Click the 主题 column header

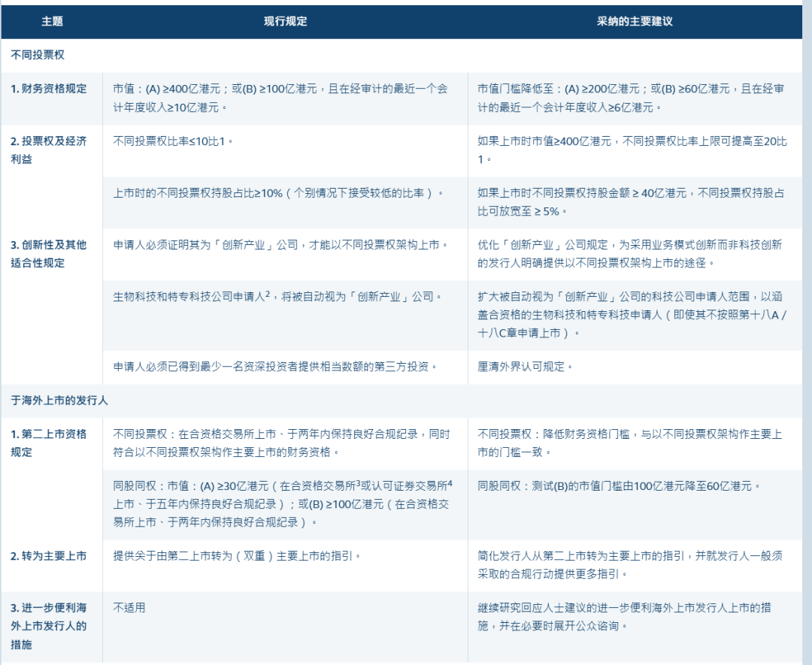[x=52, y=21]
